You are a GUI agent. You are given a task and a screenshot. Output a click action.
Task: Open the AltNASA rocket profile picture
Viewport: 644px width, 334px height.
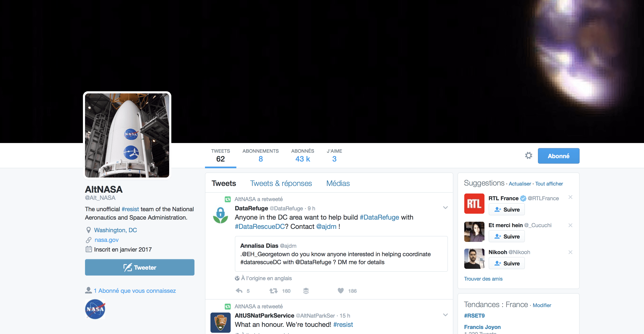click(x=127, y=135)
